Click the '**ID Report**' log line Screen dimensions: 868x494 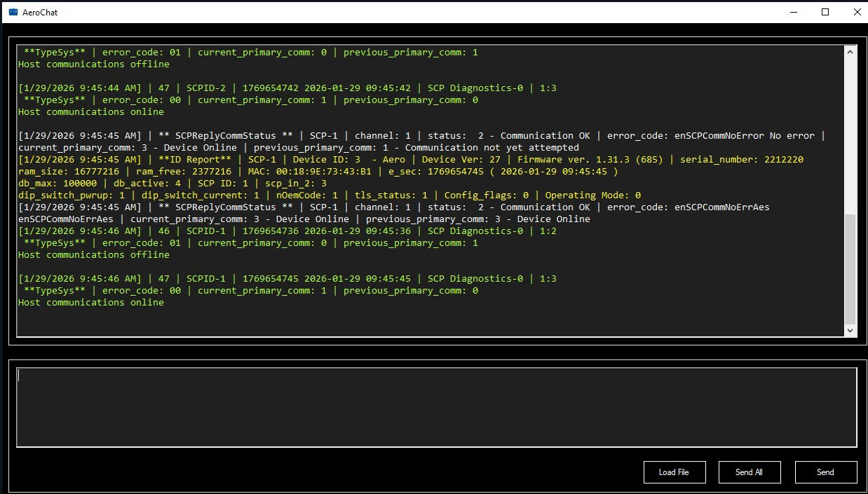(411, 160)
